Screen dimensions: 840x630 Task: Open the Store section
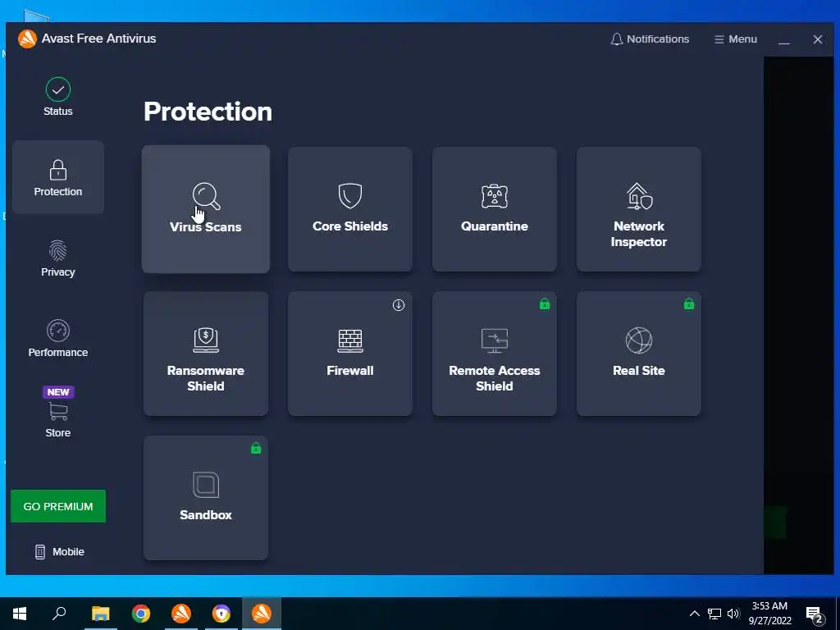click(x=58, y=413)
